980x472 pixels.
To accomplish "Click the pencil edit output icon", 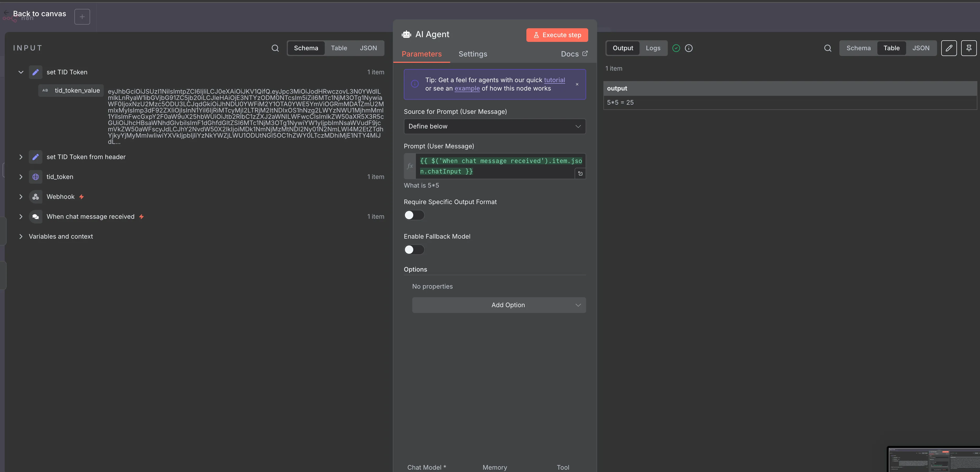I will [x=949, y=48].
